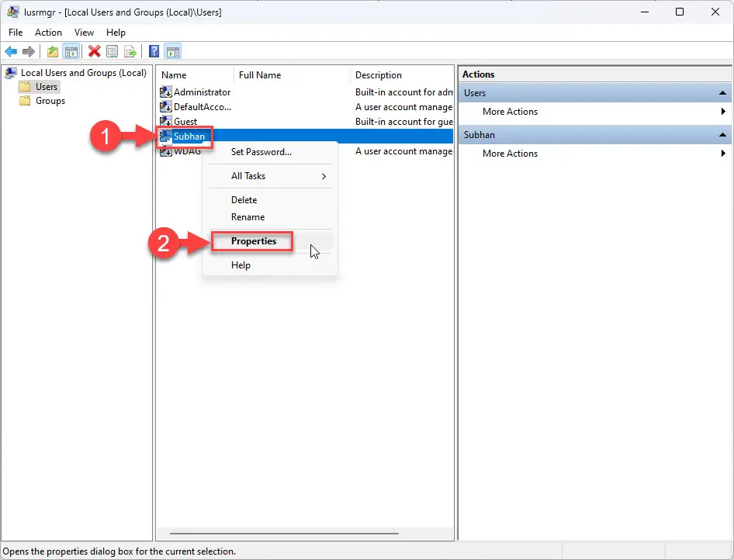Click the Administrator user account icon
The height and width of the screenshot is (560, 734).
pos(166,92)
